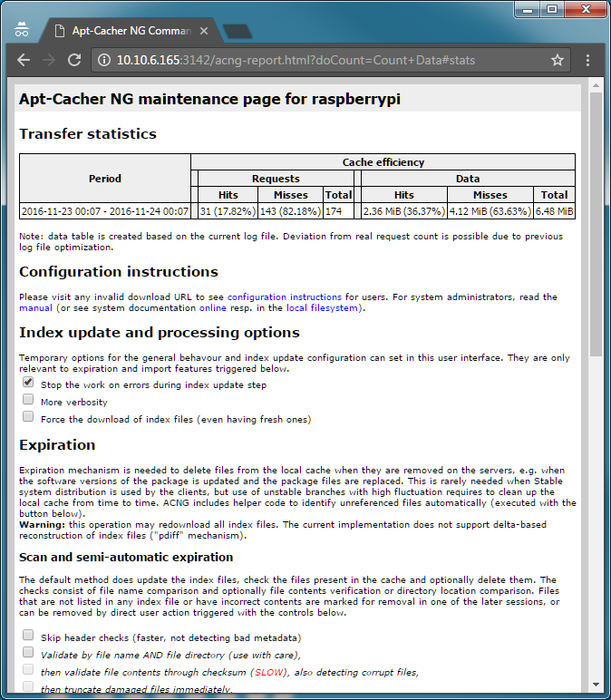Click the scrollbar down arrow
Image resolution: width=611 pixels, height=700 pixels.
point(596,685)
